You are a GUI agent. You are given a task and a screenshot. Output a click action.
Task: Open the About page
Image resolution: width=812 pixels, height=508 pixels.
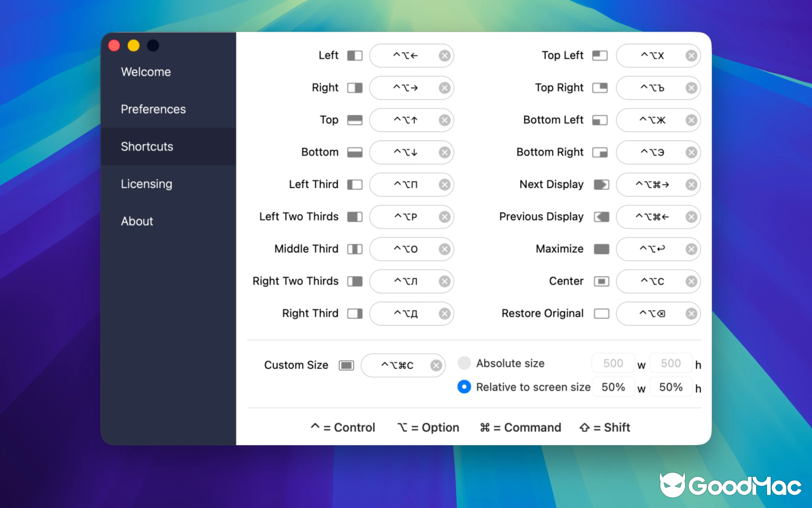[x=137, y=221]
